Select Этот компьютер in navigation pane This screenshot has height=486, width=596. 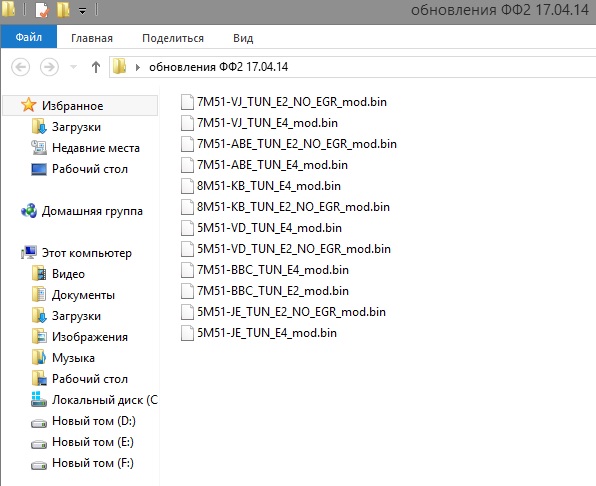(87, 253)
